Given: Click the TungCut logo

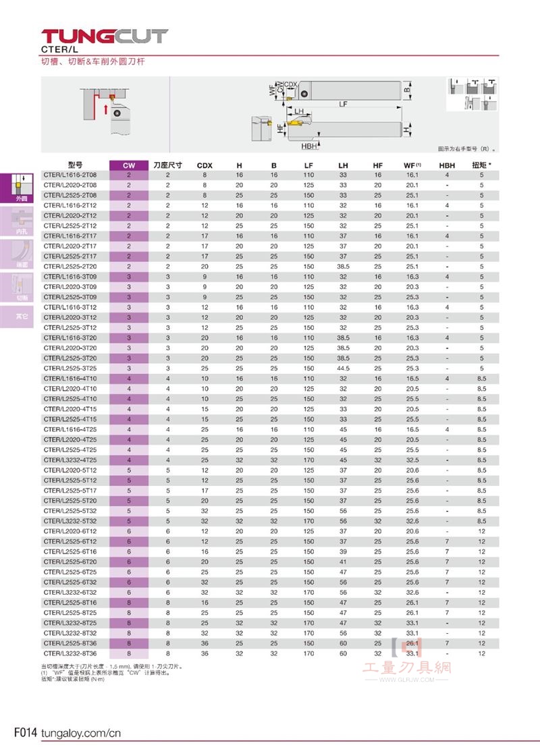Looking at the screenshot, I should click(x=105, y=36).
